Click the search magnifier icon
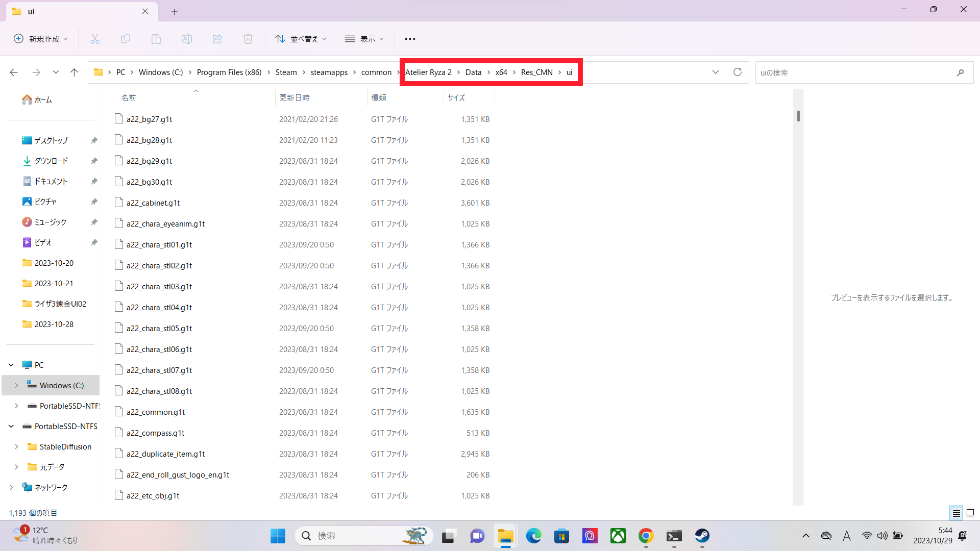 click(x=960, y=72)
